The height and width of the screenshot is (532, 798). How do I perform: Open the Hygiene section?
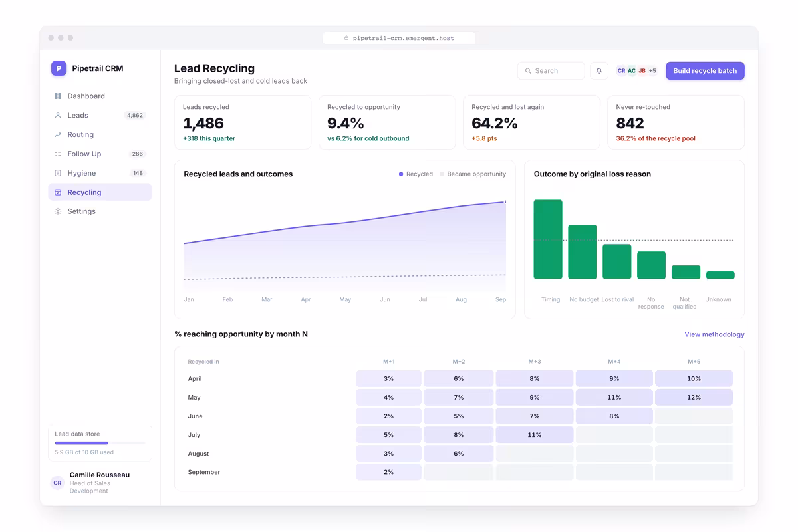pyautogui.click(x=100, y=173)
